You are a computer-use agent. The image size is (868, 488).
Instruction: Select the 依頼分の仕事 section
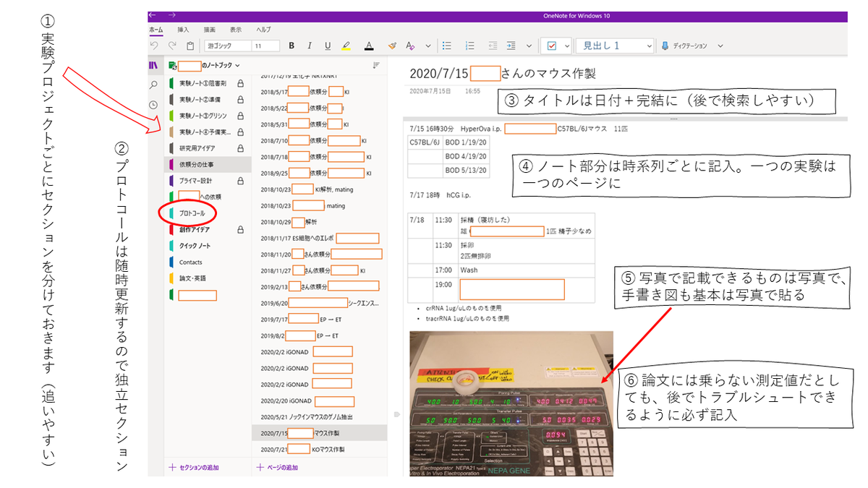(208, 165)
